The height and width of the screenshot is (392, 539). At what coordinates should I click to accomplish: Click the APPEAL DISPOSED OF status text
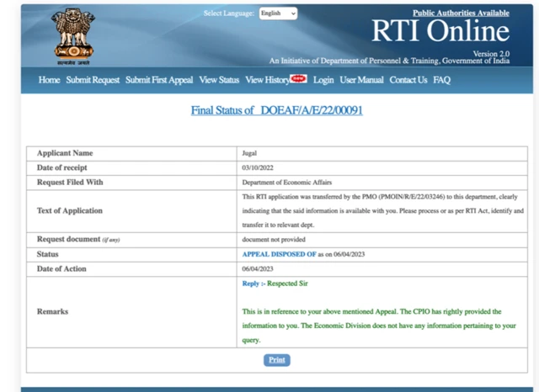(x=279, y=253)
